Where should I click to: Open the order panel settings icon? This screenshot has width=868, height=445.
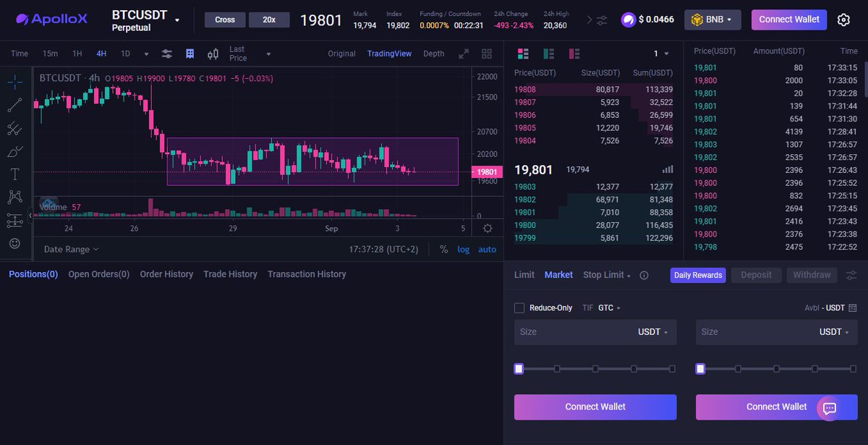(851, 275)
